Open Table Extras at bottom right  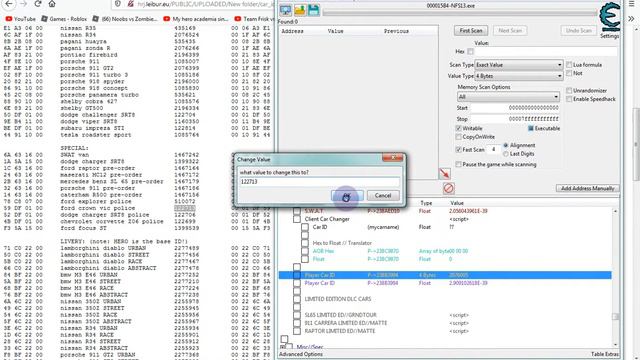pos(604,354)
